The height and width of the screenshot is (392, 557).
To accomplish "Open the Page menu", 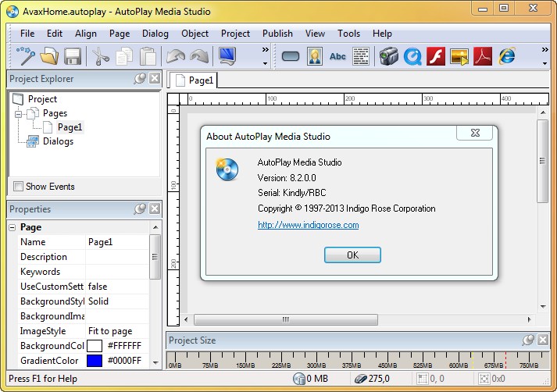I will (x=120, y=34).
